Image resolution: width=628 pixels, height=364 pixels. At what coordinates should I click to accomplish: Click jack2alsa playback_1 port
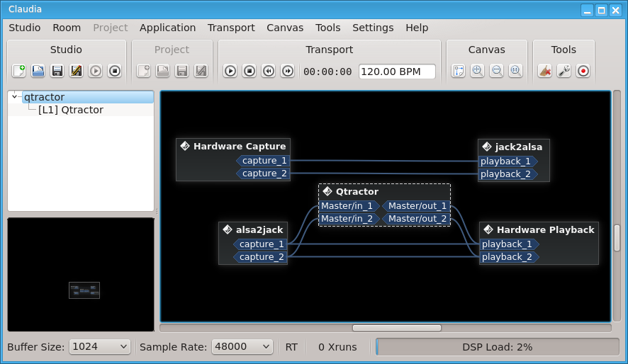pos(508,161)
